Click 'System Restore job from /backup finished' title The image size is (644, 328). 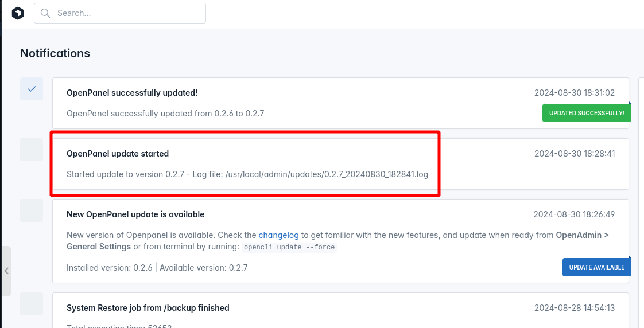[x=148, y=308]
